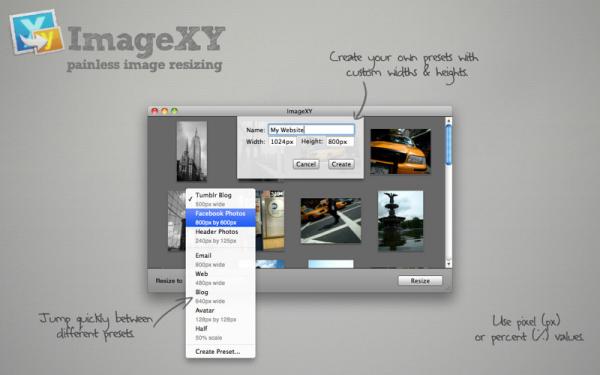The image size is (600, 375).
Task: Click the Resize button
Action: 420,280
